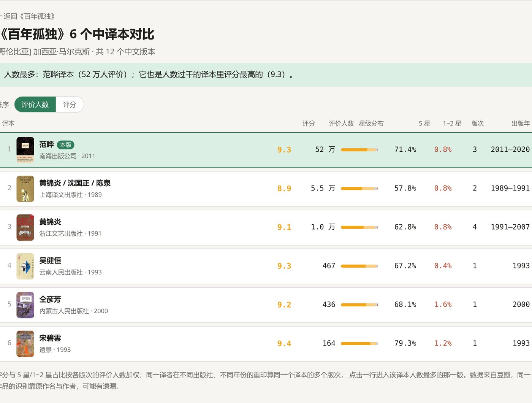532x403 pixels.
Task: Click publication year 2000 in 仝彦芳 row
Action: [521, 305]
